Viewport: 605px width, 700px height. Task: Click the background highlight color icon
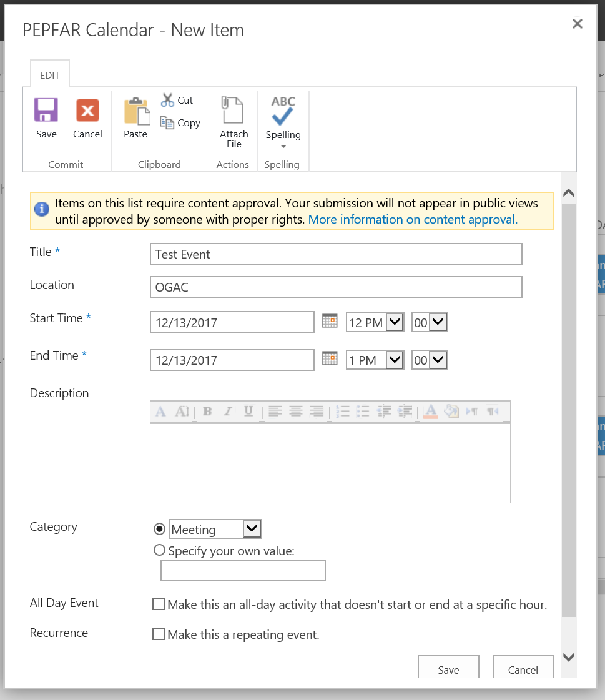pyautogui.click(x=451, y=411)
